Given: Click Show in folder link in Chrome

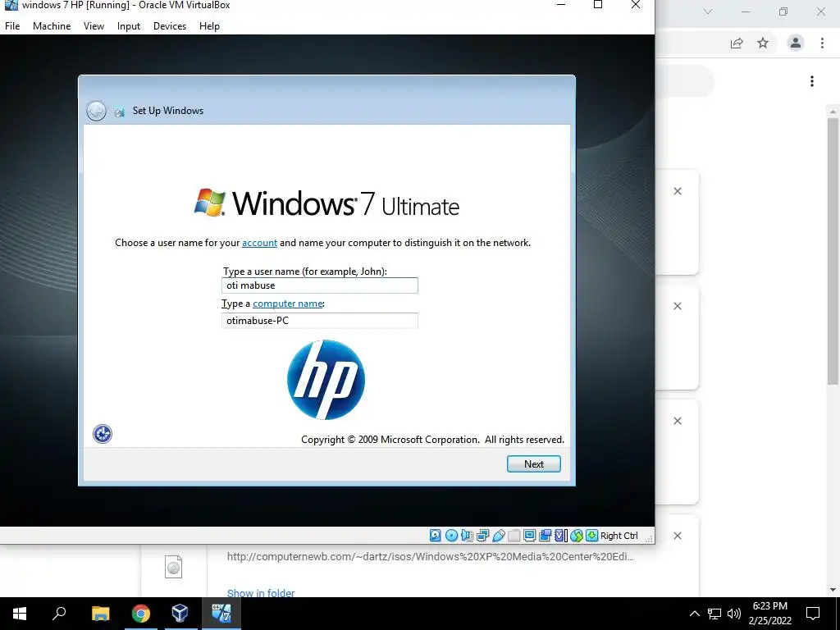Looking at the screenshot, I should (x=261, y=593).
